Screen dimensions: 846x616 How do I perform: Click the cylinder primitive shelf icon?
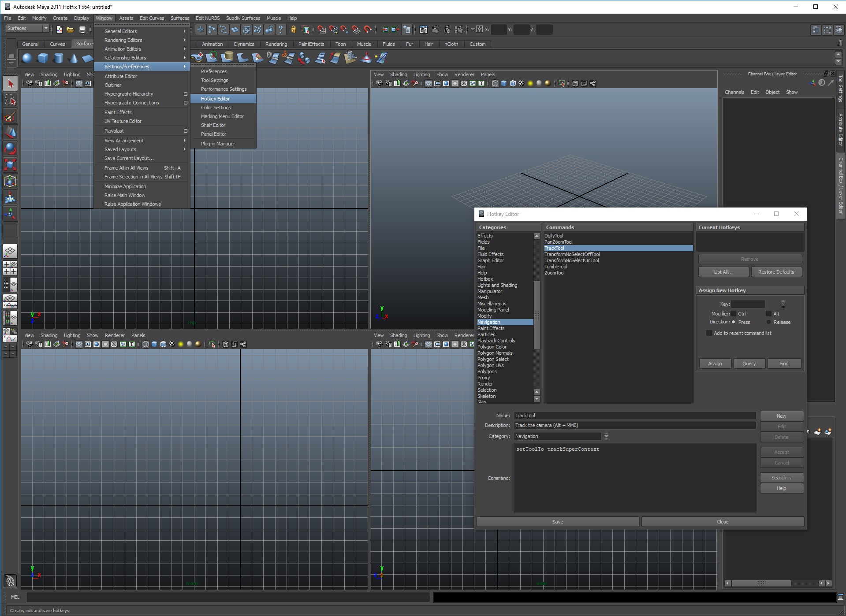coord(58,58)
